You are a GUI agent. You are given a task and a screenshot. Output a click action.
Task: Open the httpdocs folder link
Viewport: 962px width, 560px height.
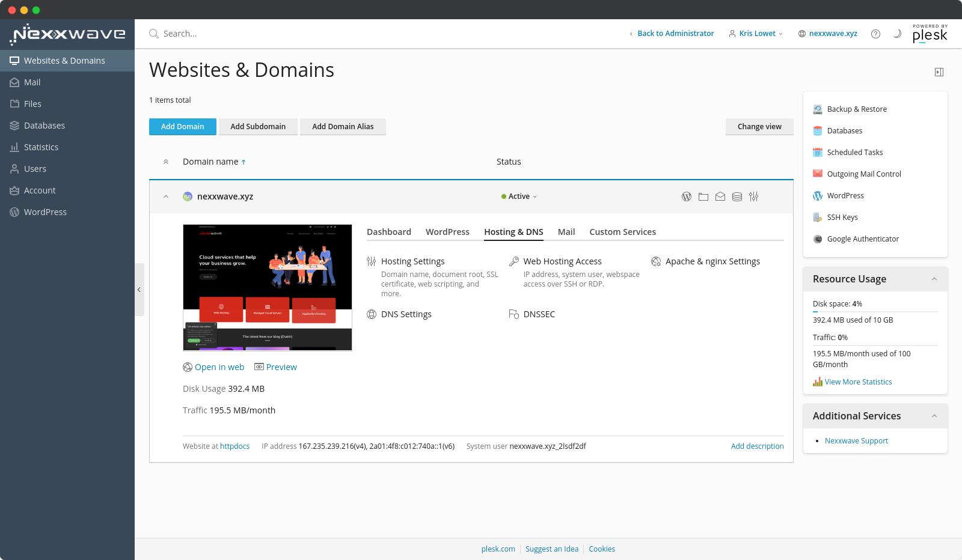[234, 446]
